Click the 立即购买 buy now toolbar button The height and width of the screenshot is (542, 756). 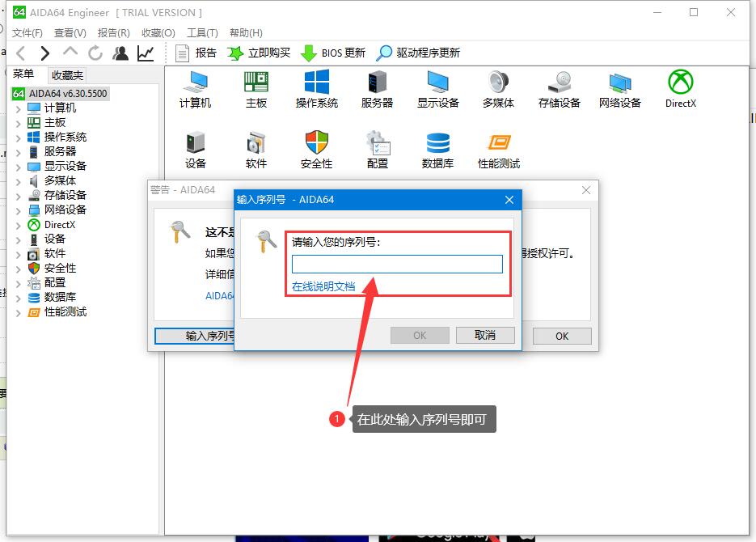259,53
